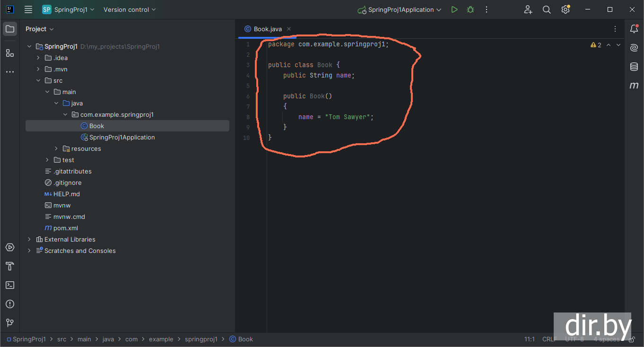Viewport: 644px width, 347px height.
Task: Open the SpringProj1Application run configuration dropdown
Action: click(400, 9)
